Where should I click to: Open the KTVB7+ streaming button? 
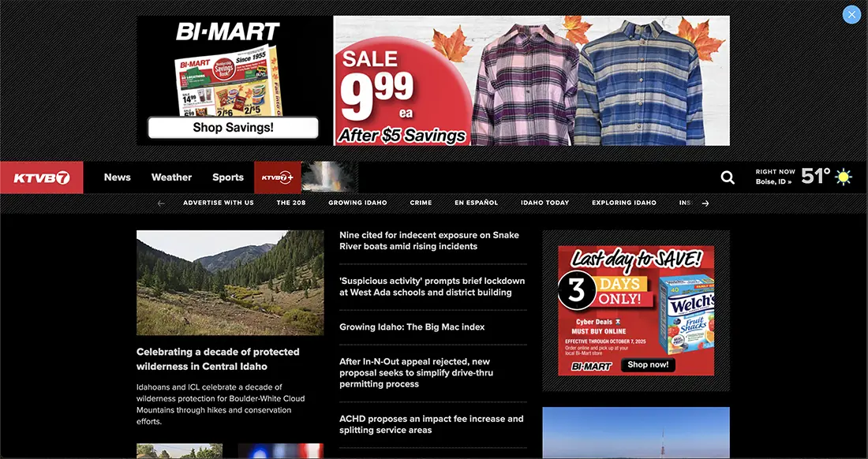pos(277,177)
